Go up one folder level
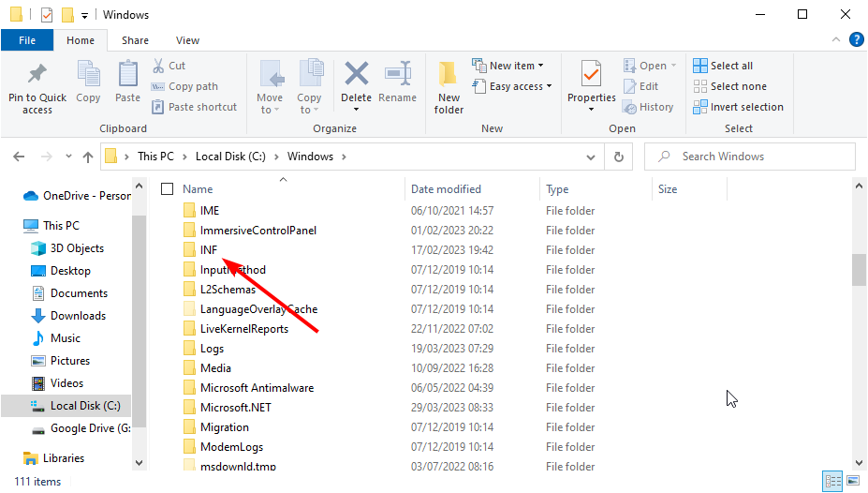The height and width of the screenshot is (493, 868). click(x=87, y=157)
